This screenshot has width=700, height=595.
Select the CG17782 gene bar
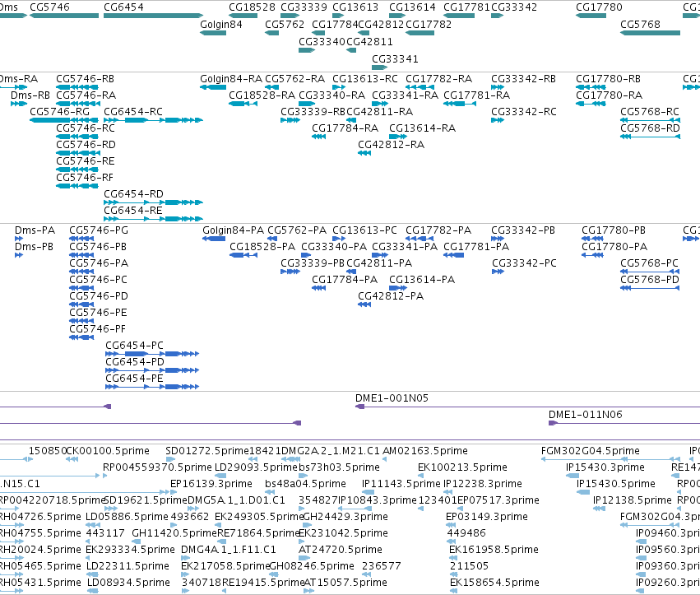click(420, 33)
